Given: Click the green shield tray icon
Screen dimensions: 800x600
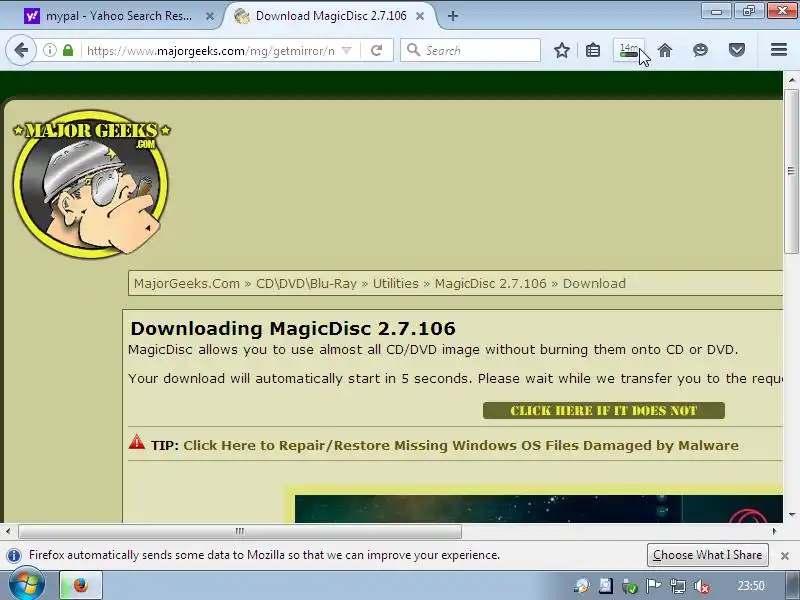Looking at the screenshot, I should coord(630,586).
